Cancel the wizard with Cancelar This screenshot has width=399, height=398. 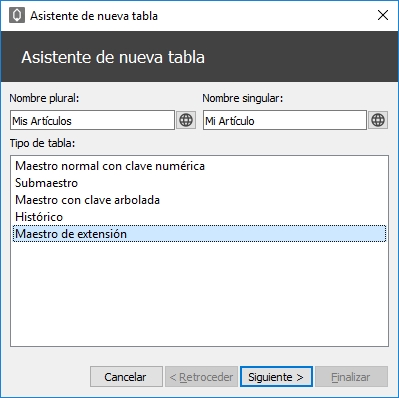pyautogui.click(x=126, y=377)
